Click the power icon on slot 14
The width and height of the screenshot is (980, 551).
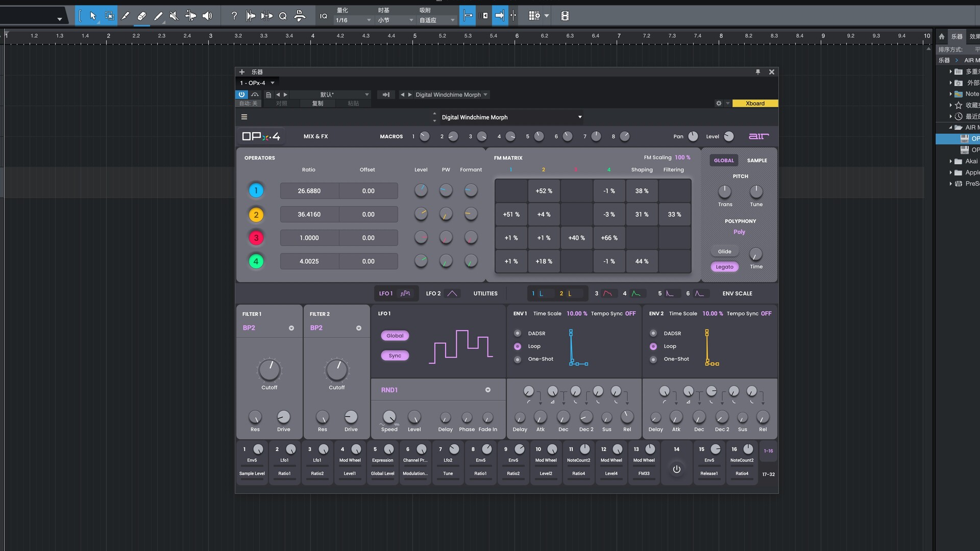676,469
